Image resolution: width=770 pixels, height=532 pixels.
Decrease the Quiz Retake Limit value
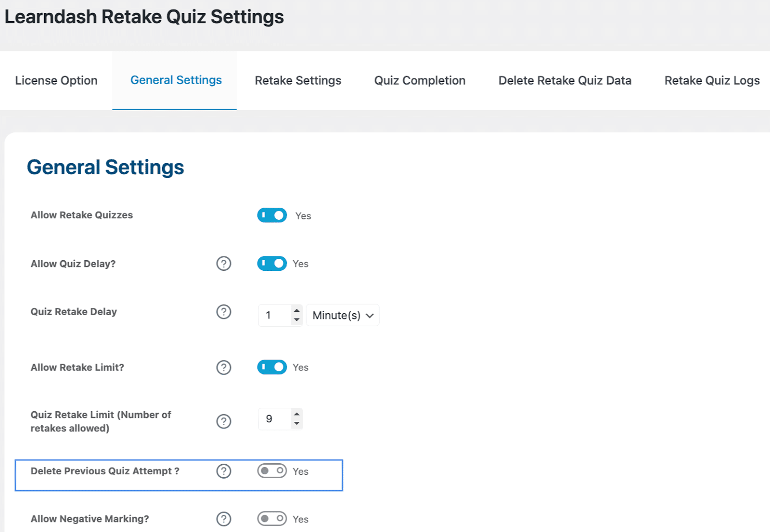297,423
